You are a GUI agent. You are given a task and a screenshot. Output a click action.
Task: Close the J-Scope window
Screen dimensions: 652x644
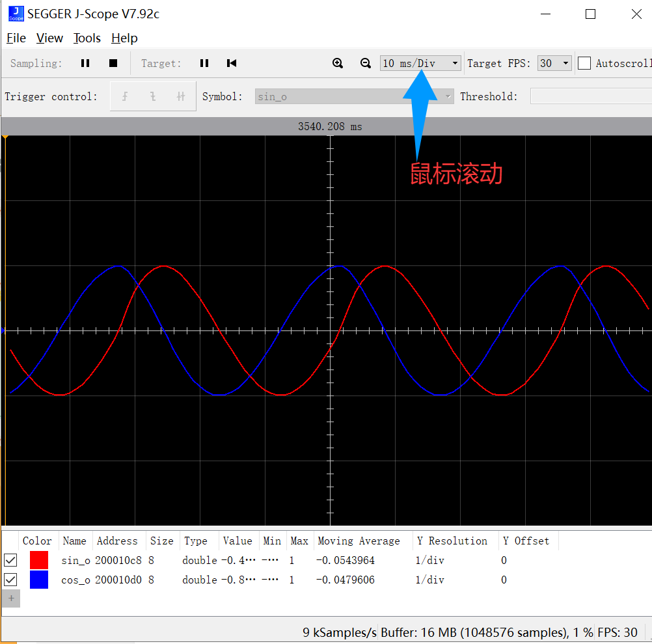tap(636, 14)
